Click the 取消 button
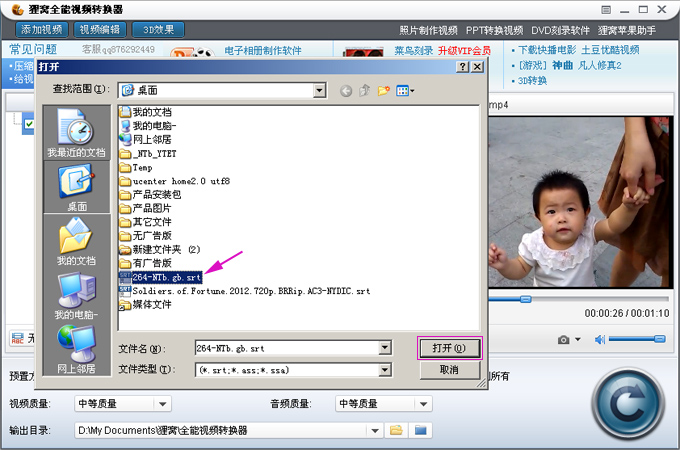This screenshot has height=450, width=680. click(449, 370)
